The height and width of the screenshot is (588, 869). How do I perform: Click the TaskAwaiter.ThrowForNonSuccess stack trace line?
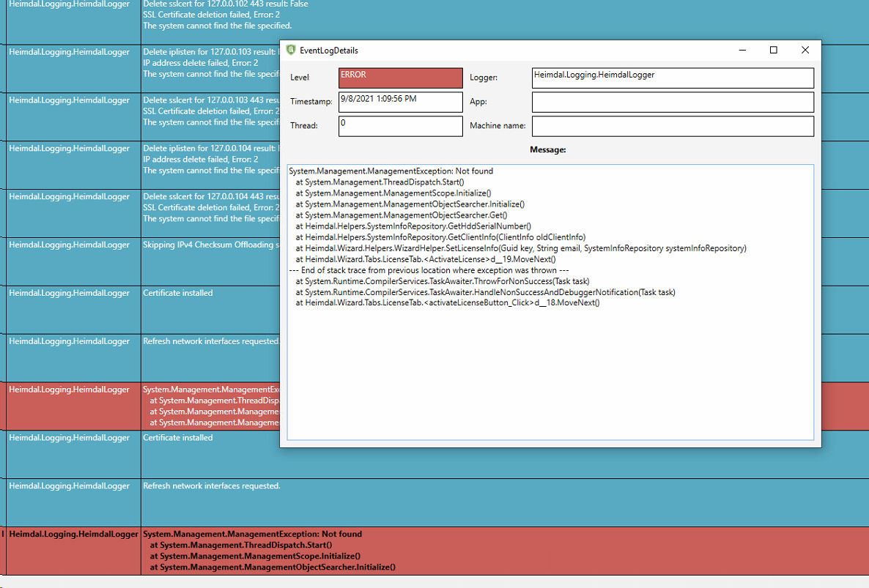click(443, 281)
